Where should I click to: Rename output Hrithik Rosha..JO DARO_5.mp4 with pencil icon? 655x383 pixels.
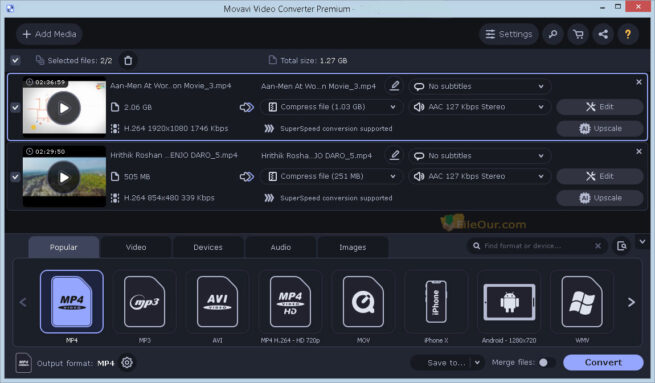coord(394,155)
